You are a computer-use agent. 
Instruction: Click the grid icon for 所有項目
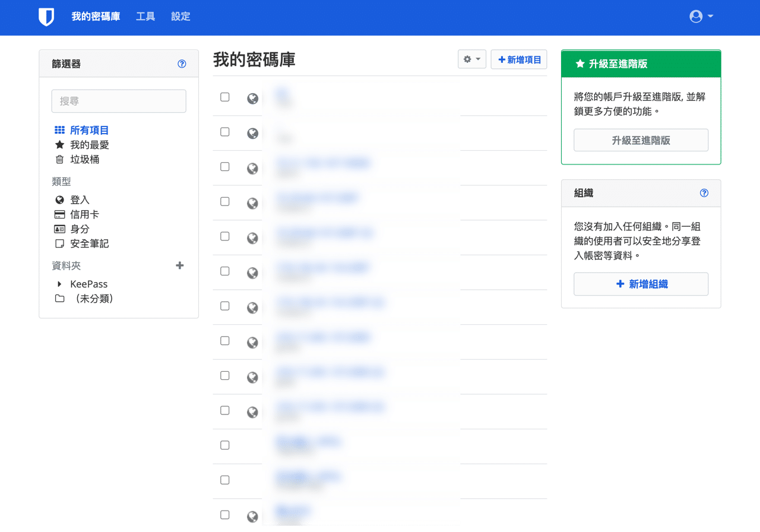[x=59, y=130]
